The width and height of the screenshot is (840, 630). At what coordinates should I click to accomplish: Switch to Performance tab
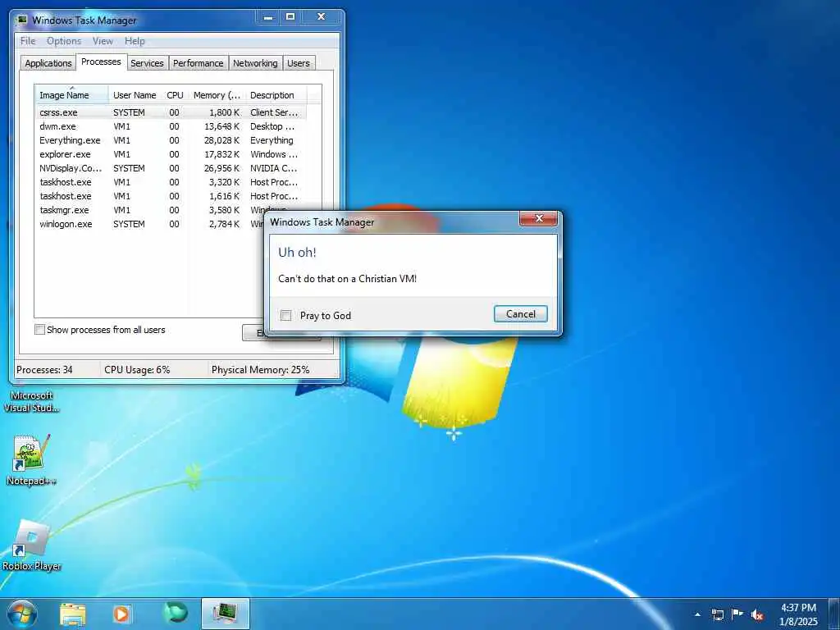(199, 63)
